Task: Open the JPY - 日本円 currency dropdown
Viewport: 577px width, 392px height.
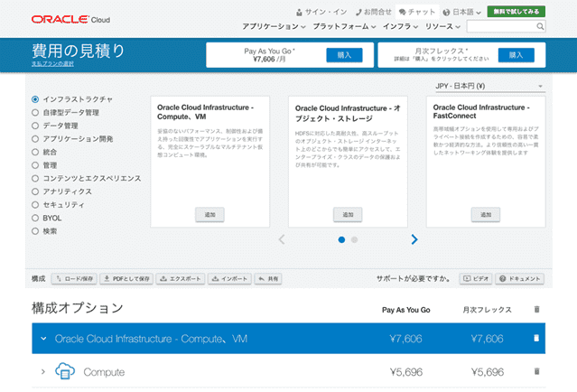Action: click(489, 86)
